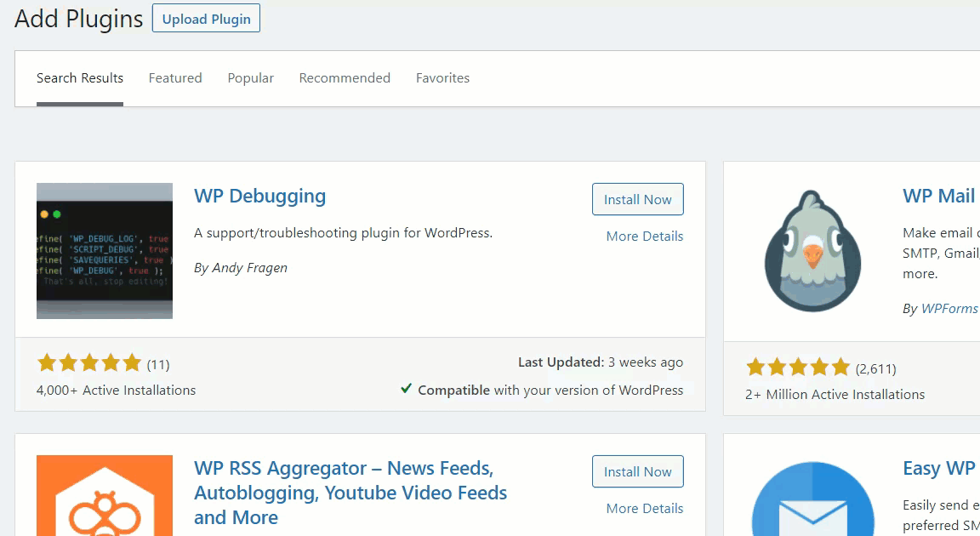Click the Upload Plugin button

[x=206, y=19]
